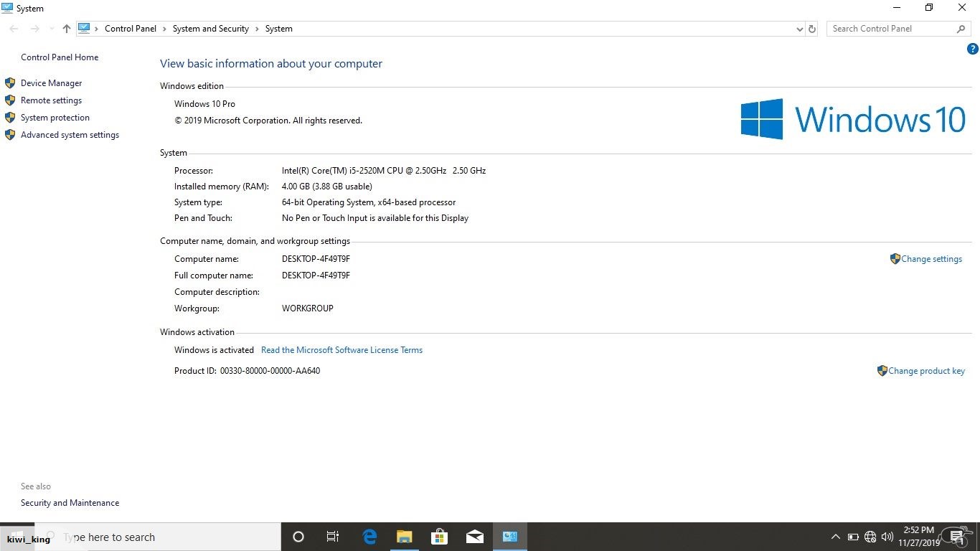Show hidden system tray icons
This screenshot has height=551, width=980.
tap(835, 537)
